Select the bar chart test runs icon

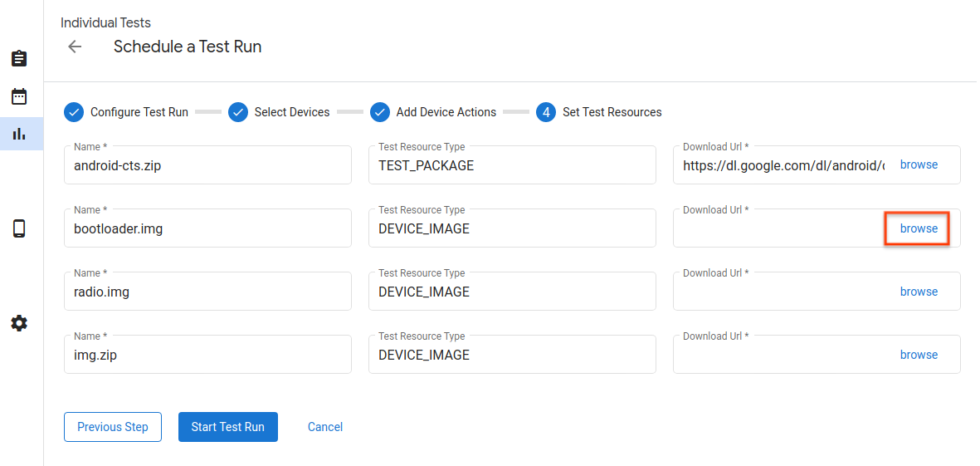coord(19,134)
